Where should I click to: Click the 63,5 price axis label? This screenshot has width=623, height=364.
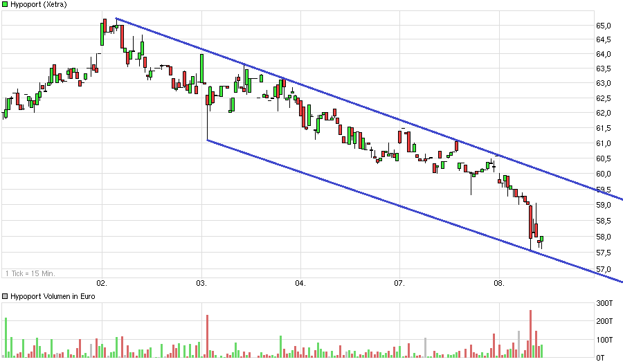[604, 69]
